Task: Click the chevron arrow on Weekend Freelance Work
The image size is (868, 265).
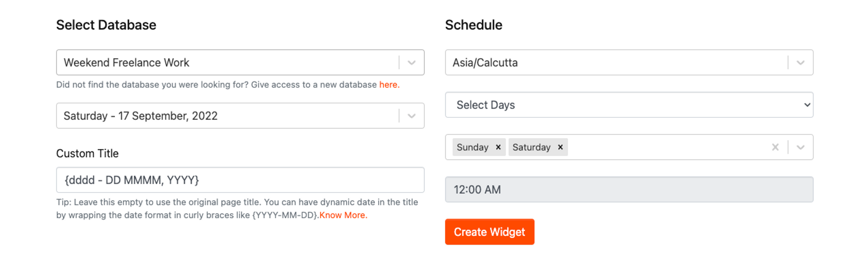Action: click(411, 63)
